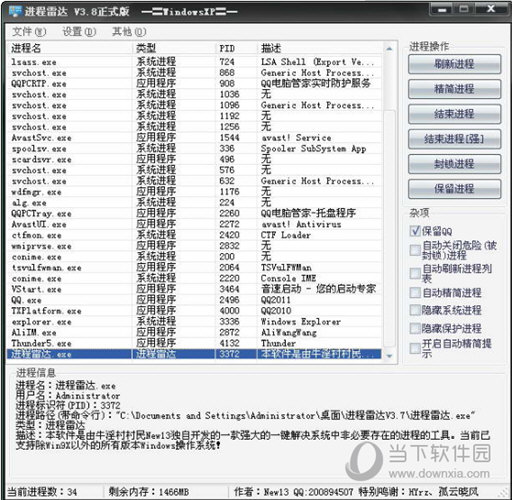Click the process list scroll up arrow
512x500 pixels.
coord(389,49)
